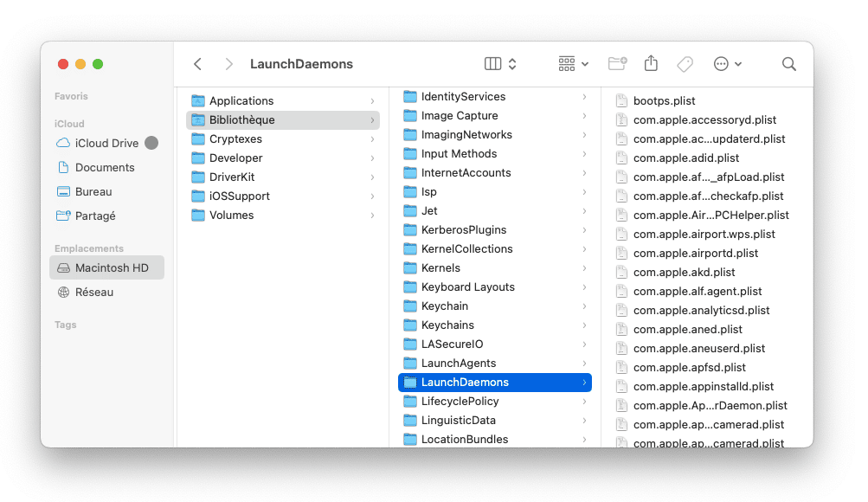Go forward with the right chevron

click(228, 64)
